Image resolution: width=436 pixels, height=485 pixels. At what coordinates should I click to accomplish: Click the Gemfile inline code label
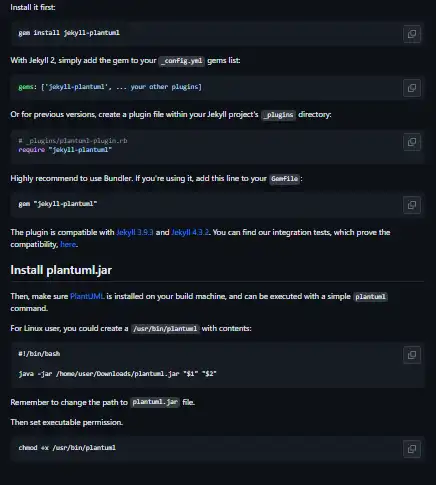click(284, 179)
